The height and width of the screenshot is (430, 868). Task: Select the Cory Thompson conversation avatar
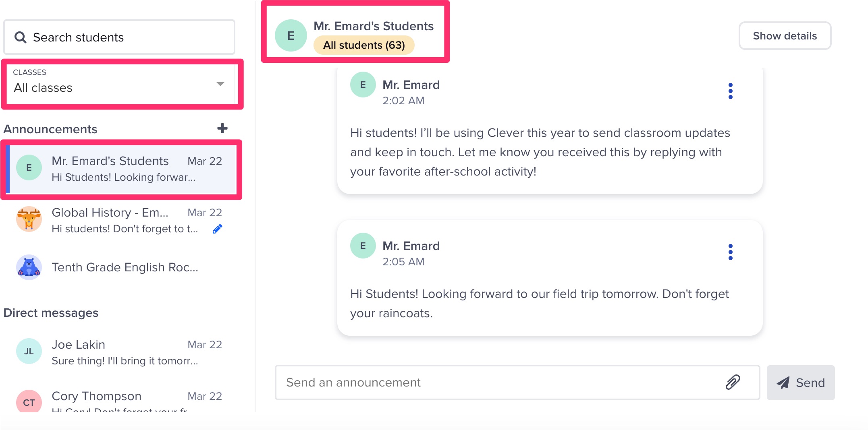pos(29,401)
